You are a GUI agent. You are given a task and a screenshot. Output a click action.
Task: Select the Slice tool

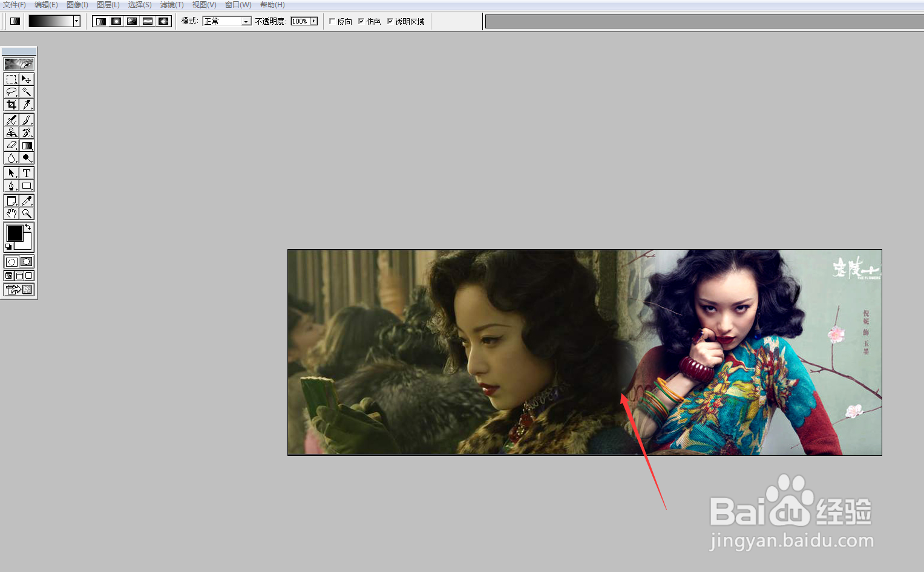pos(27,105)
